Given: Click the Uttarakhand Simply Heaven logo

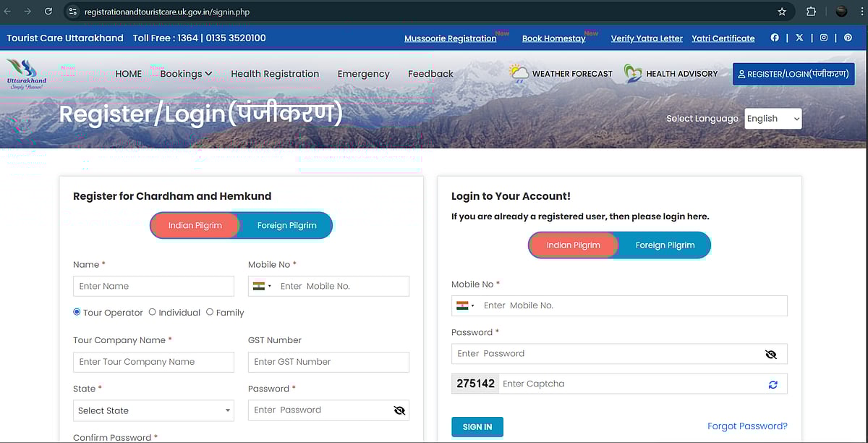Looking at the screenshot, I should 27,73.
